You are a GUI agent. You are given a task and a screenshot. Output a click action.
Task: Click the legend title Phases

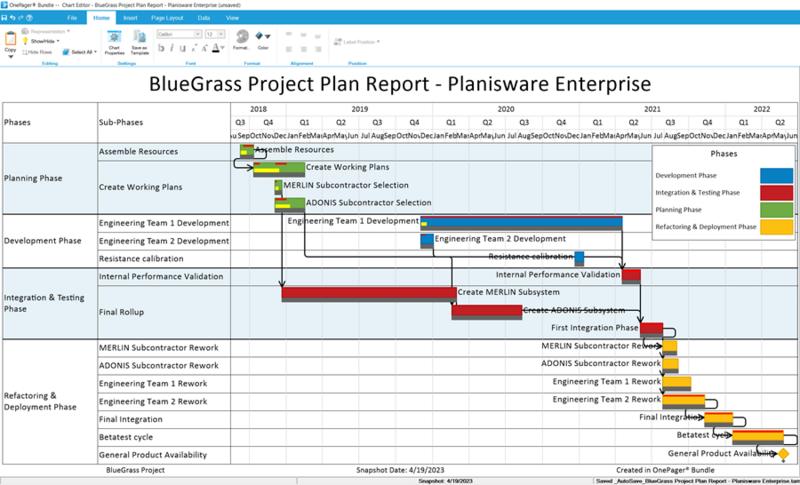point(723,154)
